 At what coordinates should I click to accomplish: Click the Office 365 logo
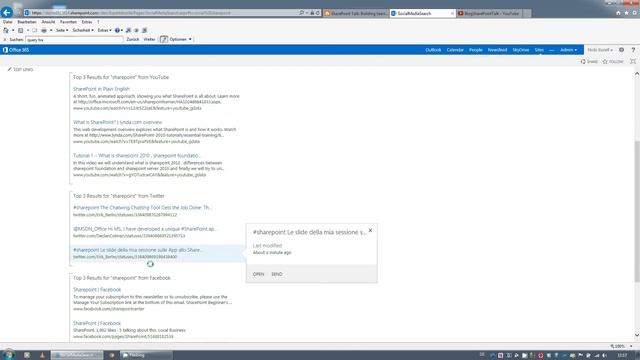(x=16, y=50)
